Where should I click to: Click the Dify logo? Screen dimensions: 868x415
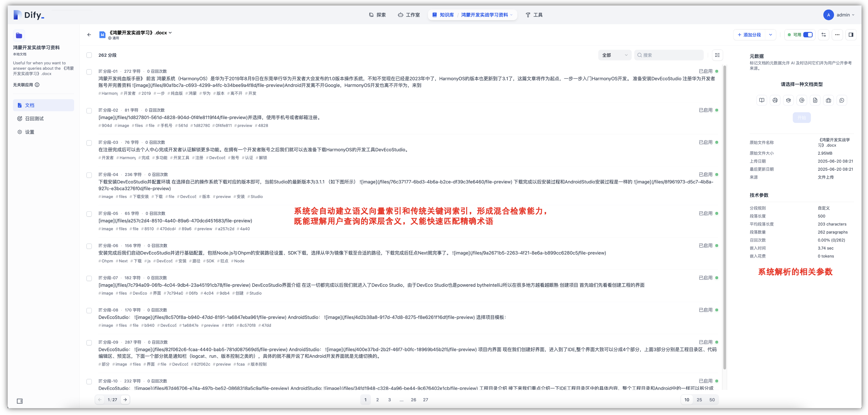[x=29, y=15]
